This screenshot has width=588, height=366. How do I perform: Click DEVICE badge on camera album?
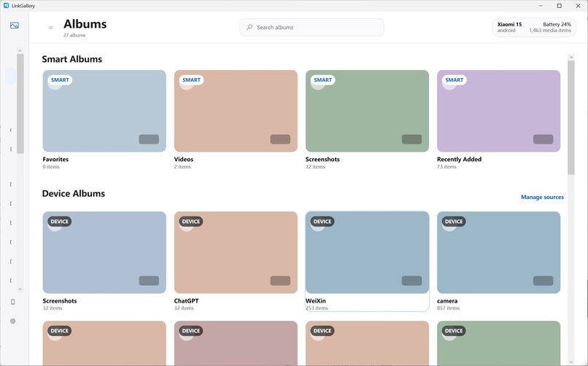454,222
